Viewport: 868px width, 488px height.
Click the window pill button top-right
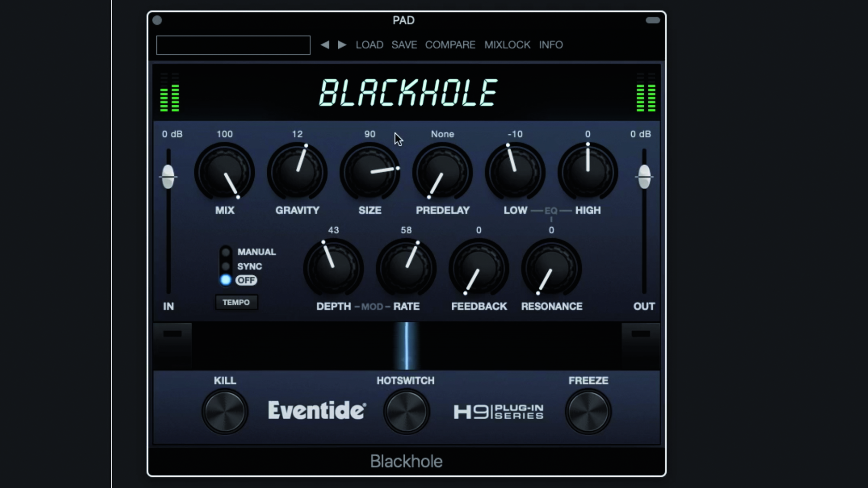pos(652,20)
